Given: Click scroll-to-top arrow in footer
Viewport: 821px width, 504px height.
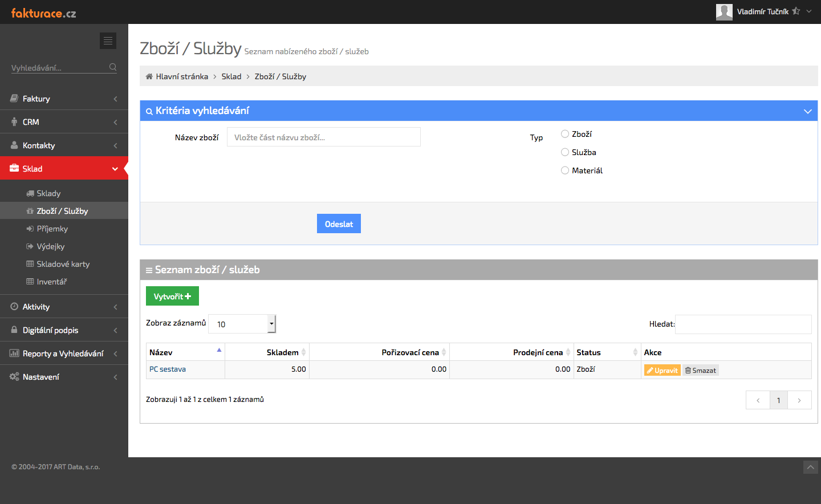Looking at the screenshot, I should pos(811,468).
